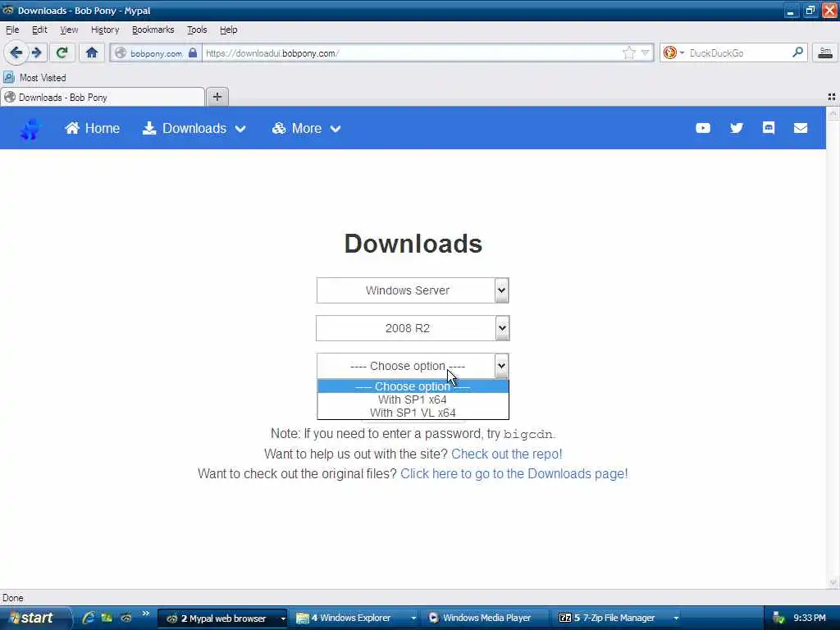Expand the quick launch overflow chevron

(x=146, y=614)
